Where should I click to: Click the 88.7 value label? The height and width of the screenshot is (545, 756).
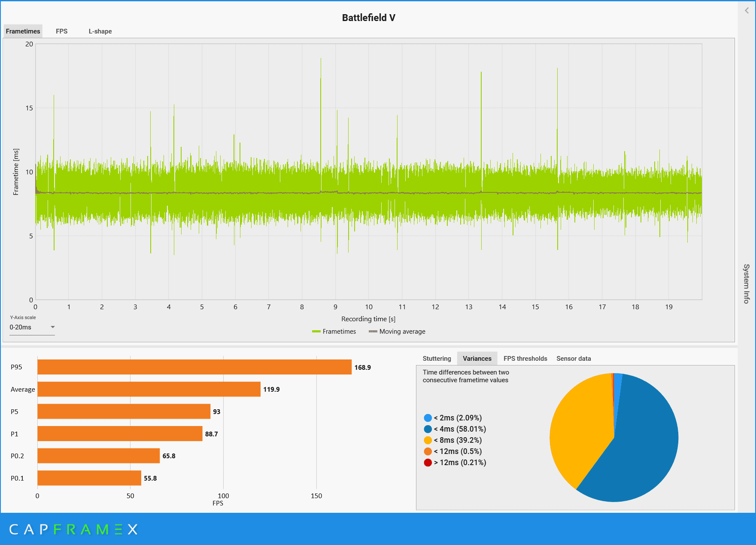(x=212, y=434)
